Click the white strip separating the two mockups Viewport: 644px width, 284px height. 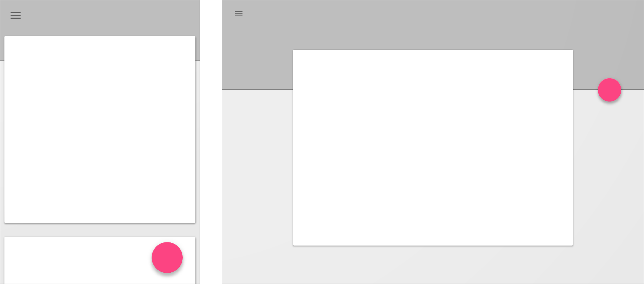click(x=211, y=142)
